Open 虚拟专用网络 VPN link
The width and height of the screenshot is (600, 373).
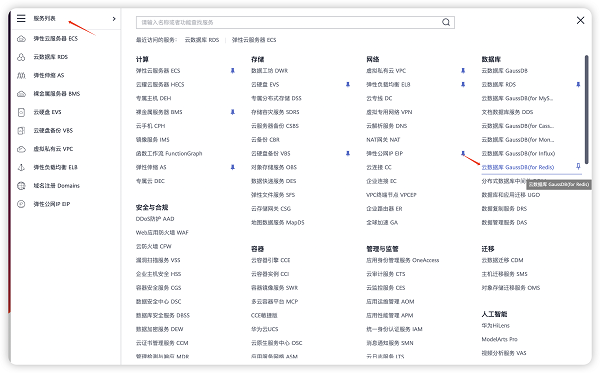(x=389, y=112)
